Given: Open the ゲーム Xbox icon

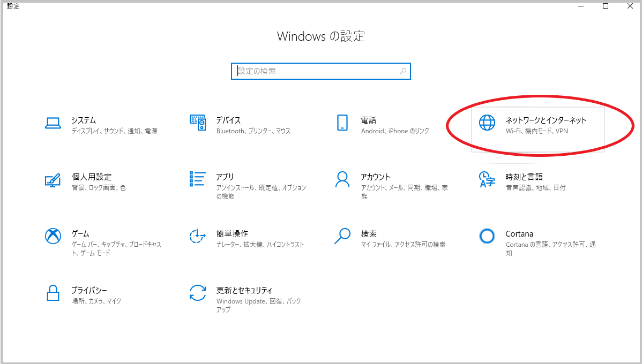Looking at the screenshot, I should [53, 236].
